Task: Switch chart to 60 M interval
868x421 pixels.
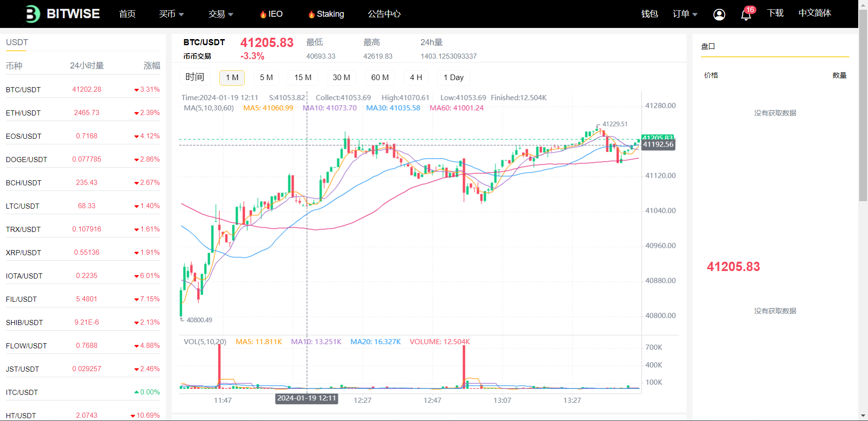Action: point(380,77)
